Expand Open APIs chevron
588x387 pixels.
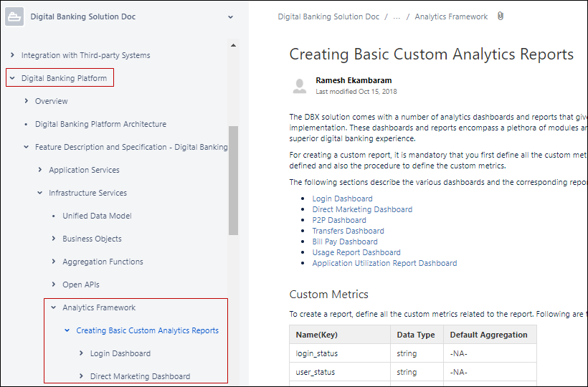coord(54,285)
